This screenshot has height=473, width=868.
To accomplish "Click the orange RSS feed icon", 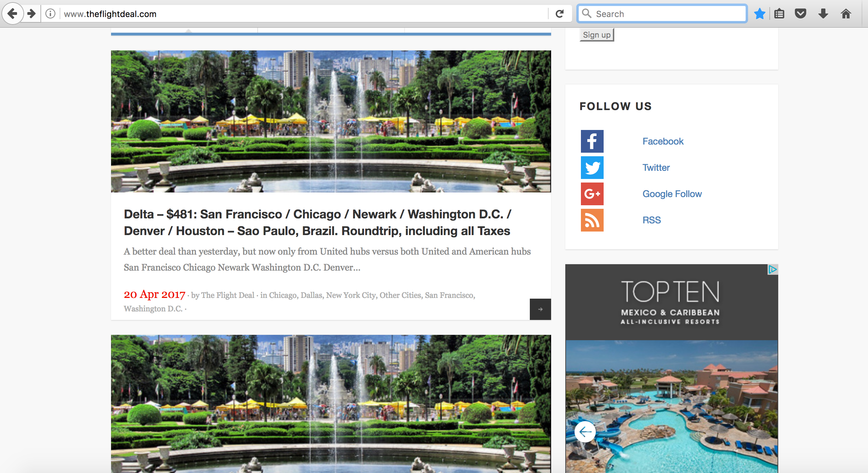I will coord(592,220).
